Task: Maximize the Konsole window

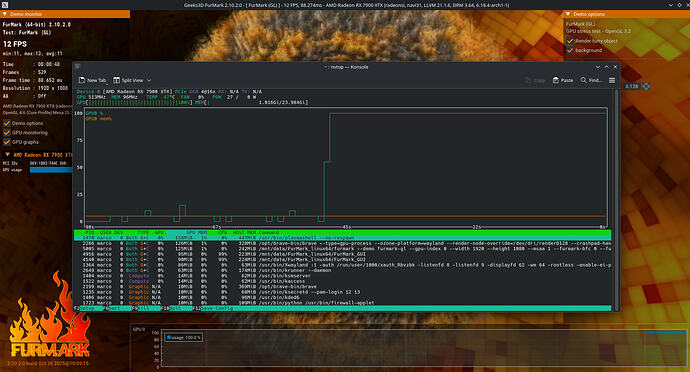Action: click(x=606, y=67)
